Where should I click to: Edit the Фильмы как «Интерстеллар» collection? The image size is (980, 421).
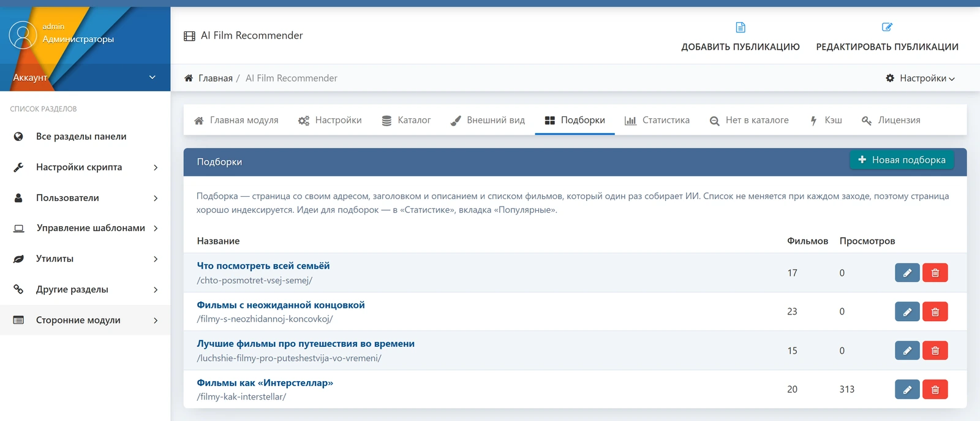(907, 389)
